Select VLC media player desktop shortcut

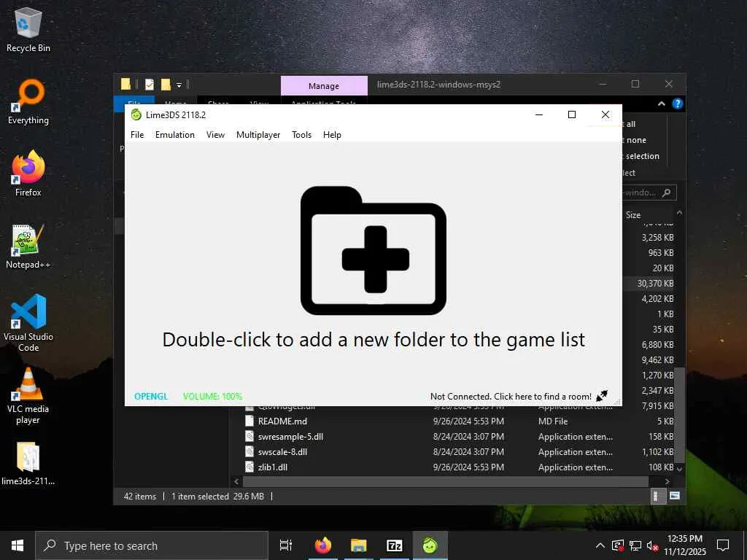(x=28, y=395)
